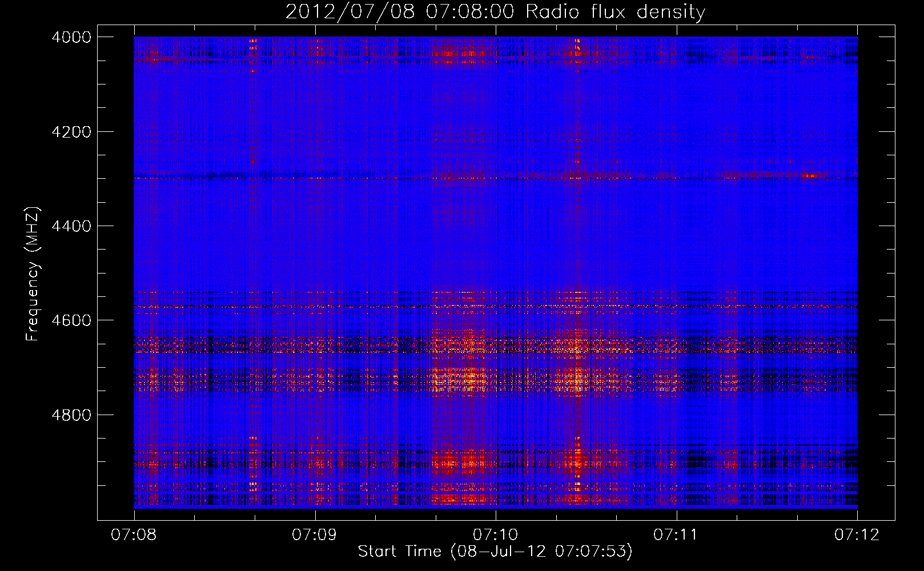Click the "Start Time (08-Jul-12 07:07:53)" label
Image resolution: width=924 pixels, height=571 pixels.
coord(496,552)
